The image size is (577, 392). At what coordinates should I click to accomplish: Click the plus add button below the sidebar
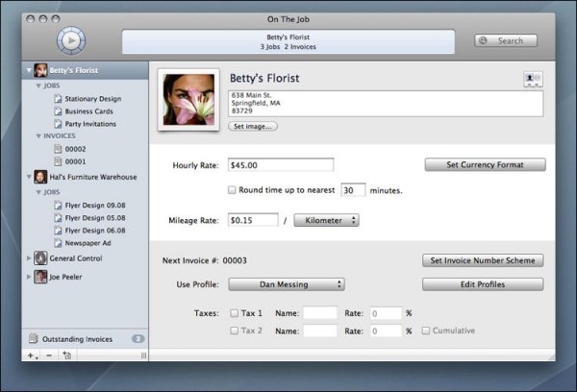click(32, 355)
